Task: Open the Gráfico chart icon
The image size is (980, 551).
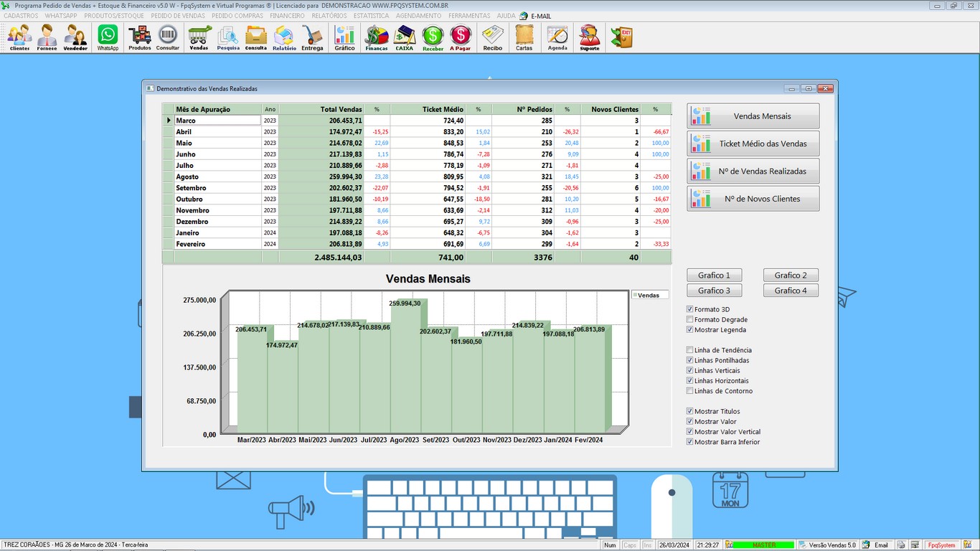Action: pos(344,37)
